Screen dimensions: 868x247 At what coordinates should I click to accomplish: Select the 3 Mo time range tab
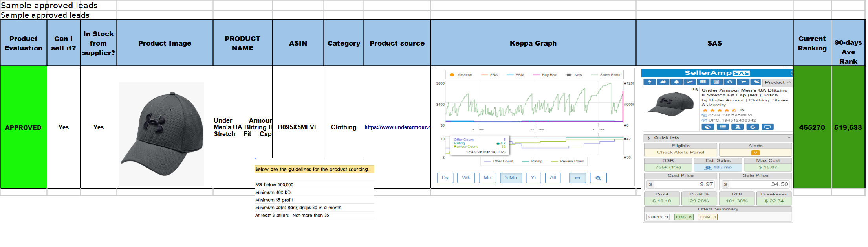pos(511,178)
